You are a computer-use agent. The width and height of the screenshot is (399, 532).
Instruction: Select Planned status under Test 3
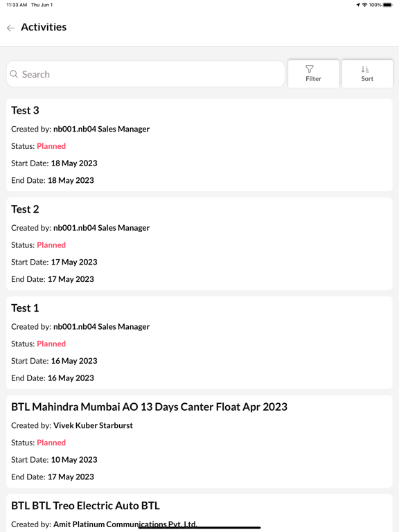coord(51,146)
